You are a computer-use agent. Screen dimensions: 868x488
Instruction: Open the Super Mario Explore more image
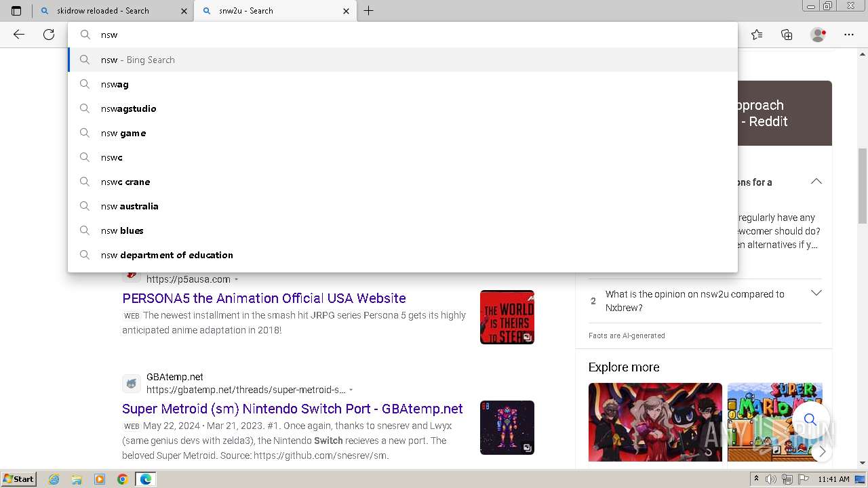775,422
